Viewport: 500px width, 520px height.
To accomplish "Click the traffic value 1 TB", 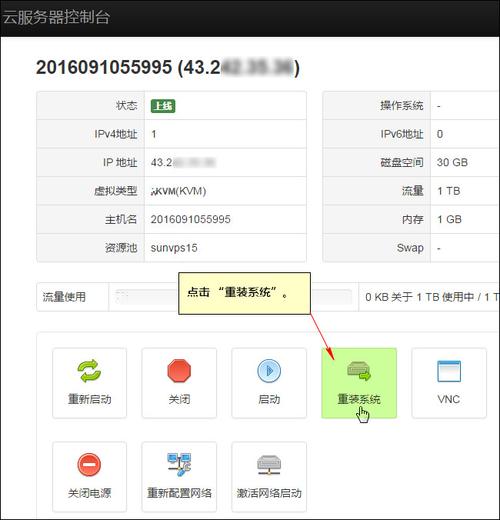I will coord(449,191).
